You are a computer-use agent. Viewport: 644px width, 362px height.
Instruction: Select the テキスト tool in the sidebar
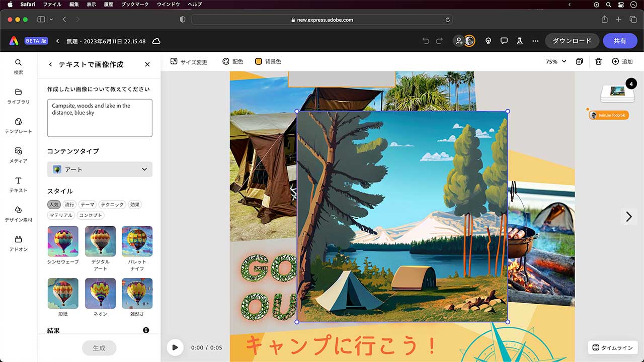[18, 185]
